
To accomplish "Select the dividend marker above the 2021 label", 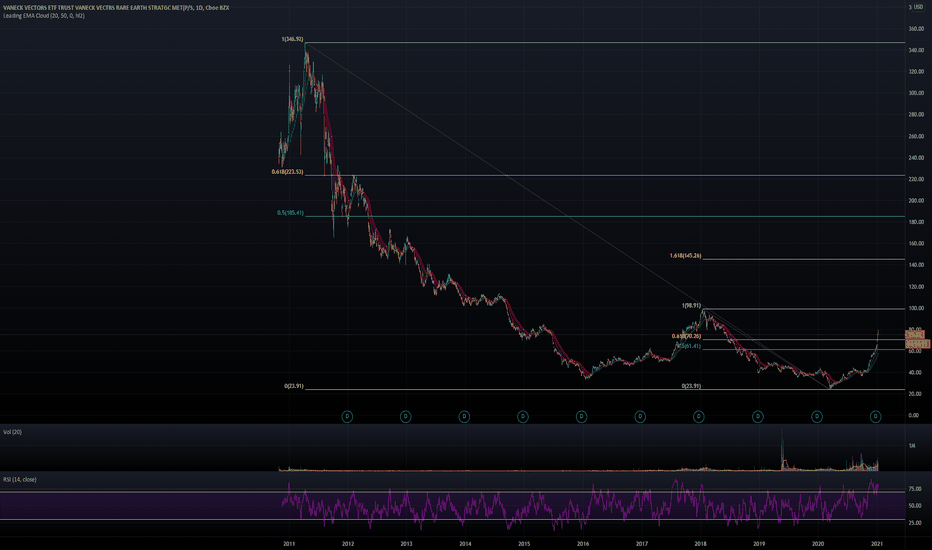I will pos(876,417).
